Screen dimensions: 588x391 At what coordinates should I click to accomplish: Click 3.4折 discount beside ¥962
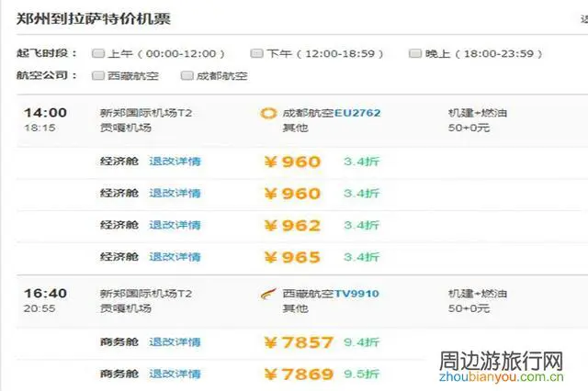[x=361, y=226]
